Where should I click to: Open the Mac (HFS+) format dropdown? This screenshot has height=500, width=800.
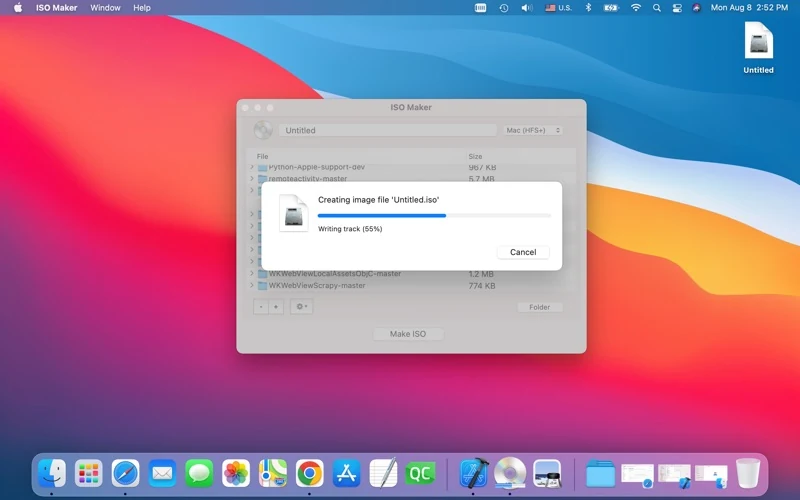(533, 130)
